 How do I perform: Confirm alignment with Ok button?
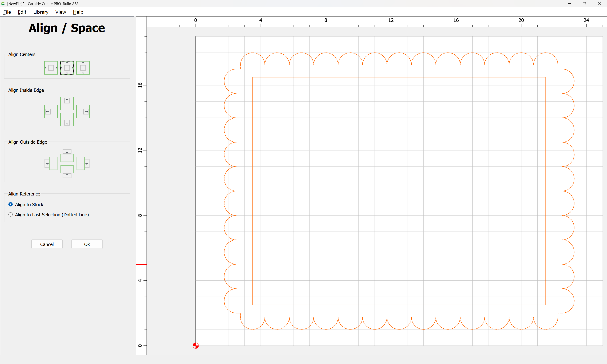(87, 244)
